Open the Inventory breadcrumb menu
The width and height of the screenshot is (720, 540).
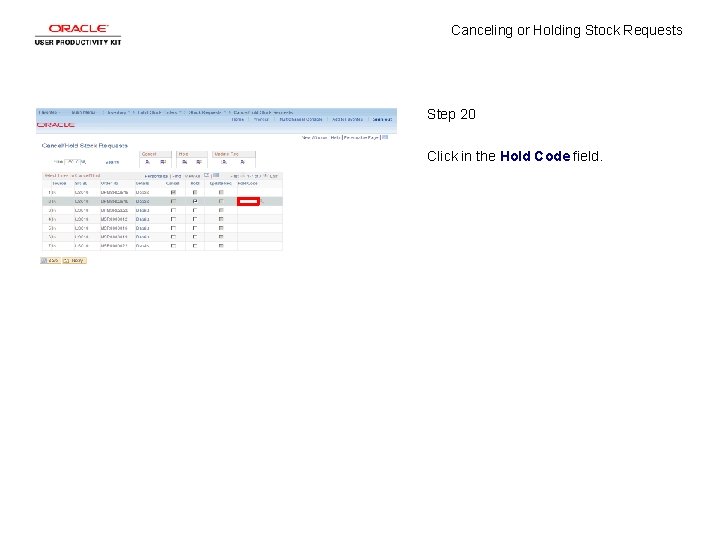click(x=117, y=112)
